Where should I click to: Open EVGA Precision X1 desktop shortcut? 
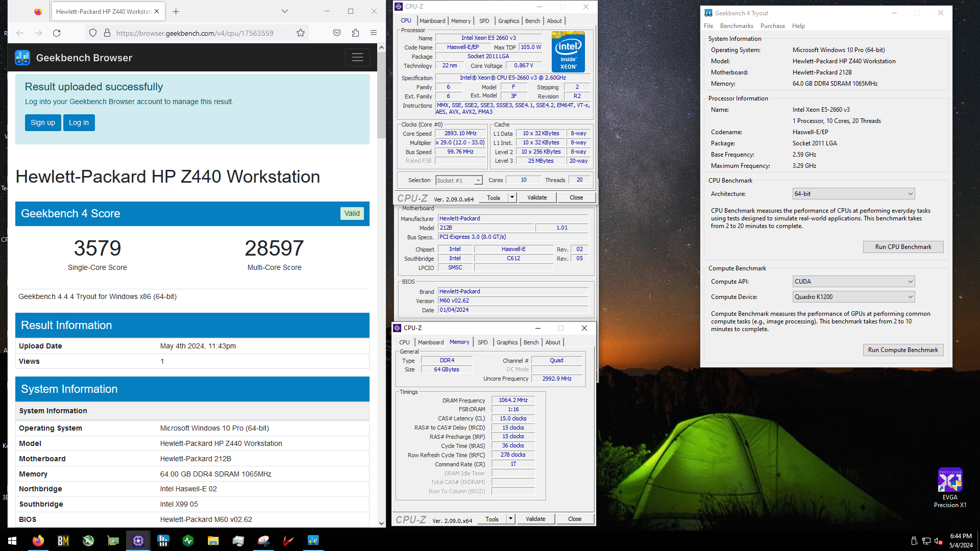(x=950, y=488)
